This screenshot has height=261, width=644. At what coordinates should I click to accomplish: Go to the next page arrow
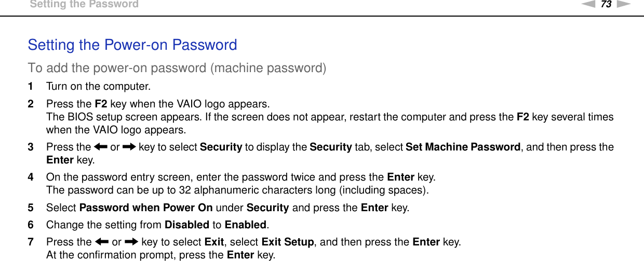pos(624,4)
